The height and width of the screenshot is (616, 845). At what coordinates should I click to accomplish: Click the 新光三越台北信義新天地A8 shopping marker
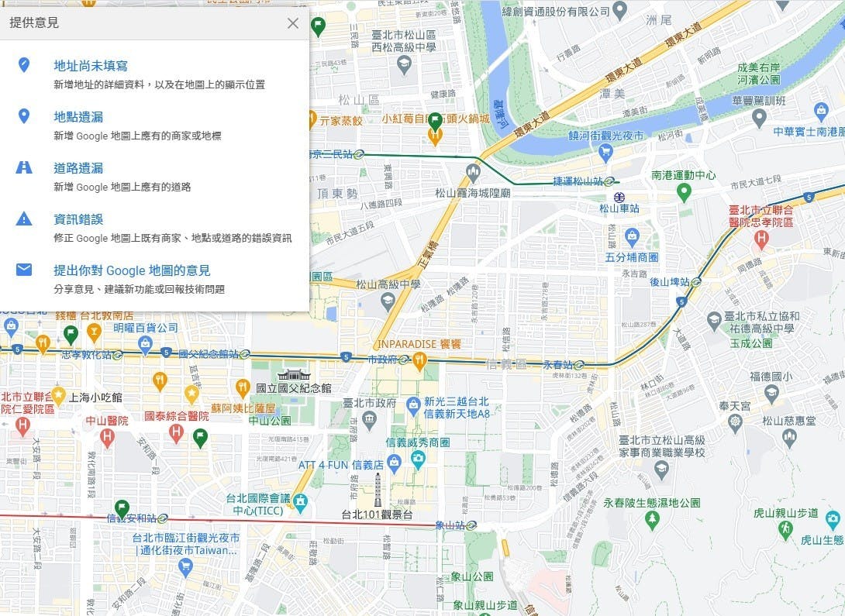(413, 405)
